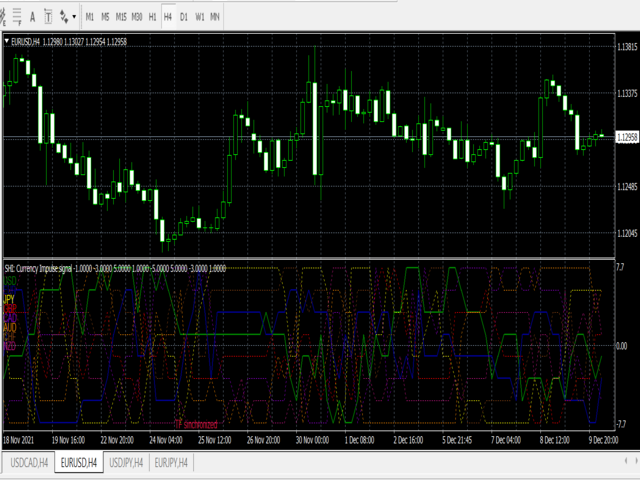Choose the H1 timeframe

pos(152,17)
